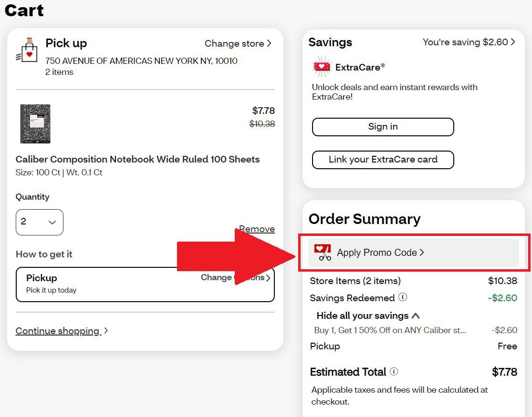Collapse the savings list via Hide all your savings
Screen dimensions: 532x417
367,315
